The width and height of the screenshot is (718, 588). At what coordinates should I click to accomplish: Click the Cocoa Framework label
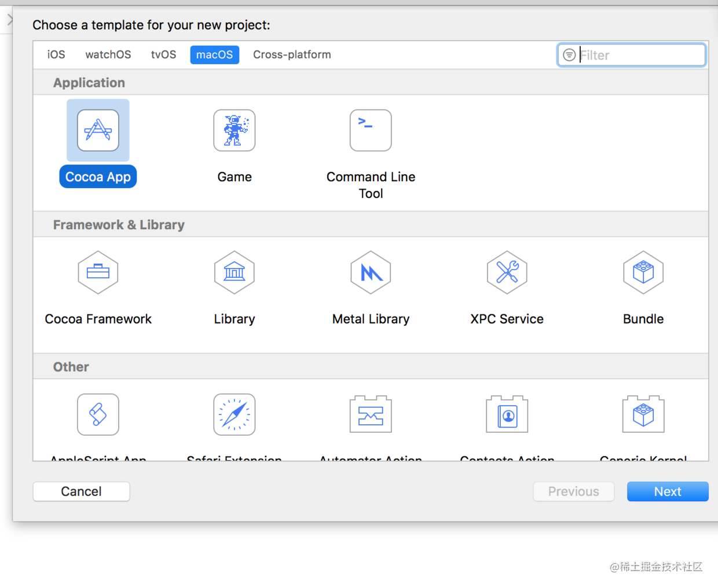click(98, 319)
